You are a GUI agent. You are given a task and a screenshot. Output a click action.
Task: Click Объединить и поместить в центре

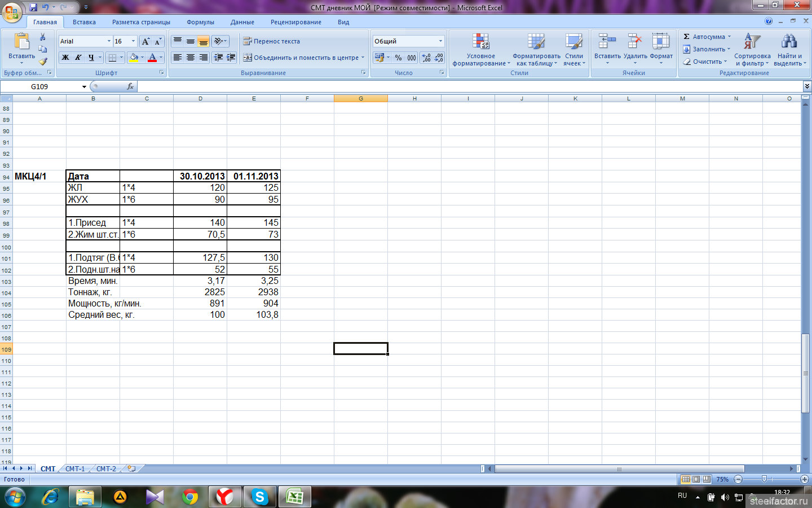pyautogui.click(x=303, y=58)
